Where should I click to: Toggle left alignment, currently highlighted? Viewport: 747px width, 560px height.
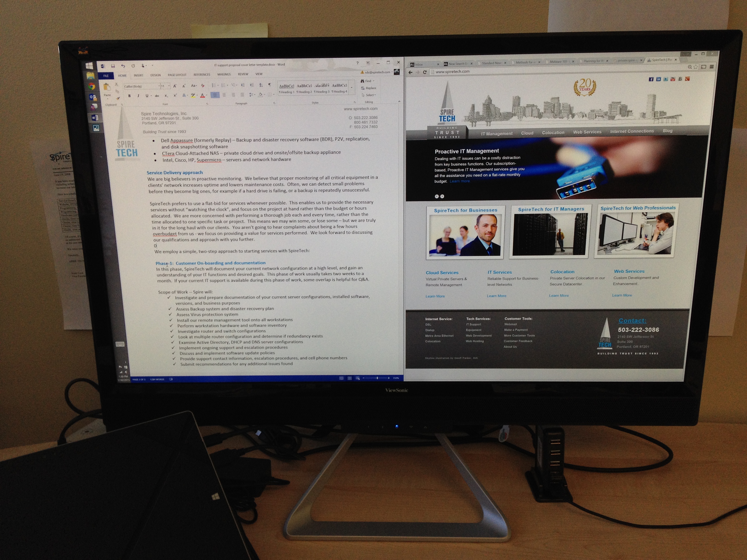pos(215,95)
